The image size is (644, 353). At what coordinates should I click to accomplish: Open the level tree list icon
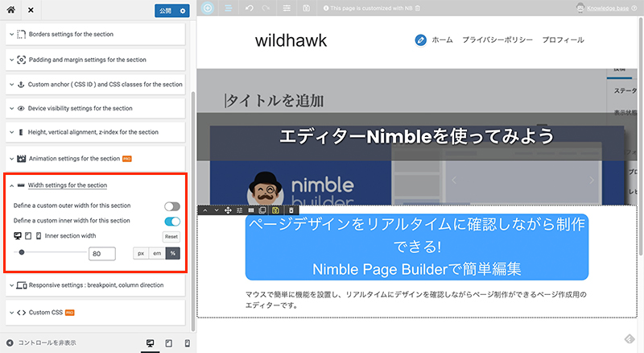[x=228, y=8]
